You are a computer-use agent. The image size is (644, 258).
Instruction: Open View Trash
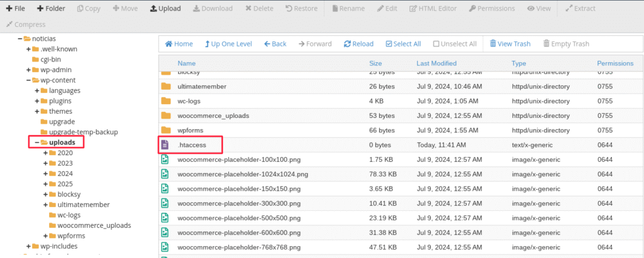click(510, 44)
